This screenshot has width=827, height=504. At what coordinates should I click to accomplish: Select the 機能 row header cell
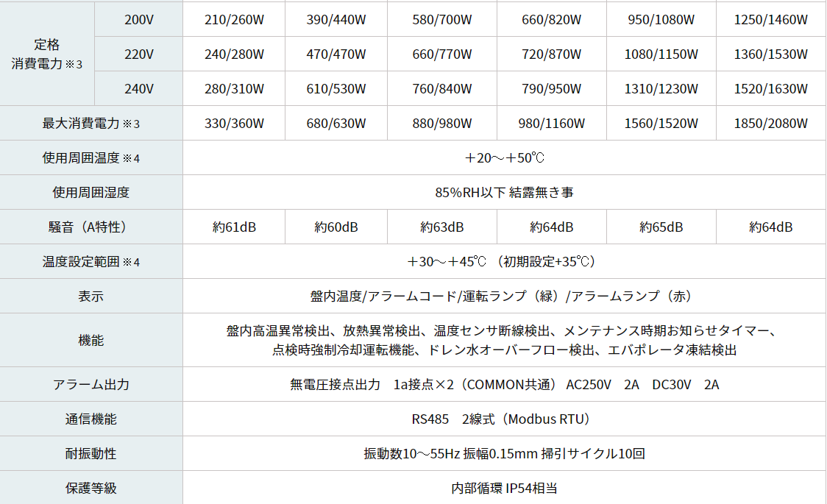point(90,340)
